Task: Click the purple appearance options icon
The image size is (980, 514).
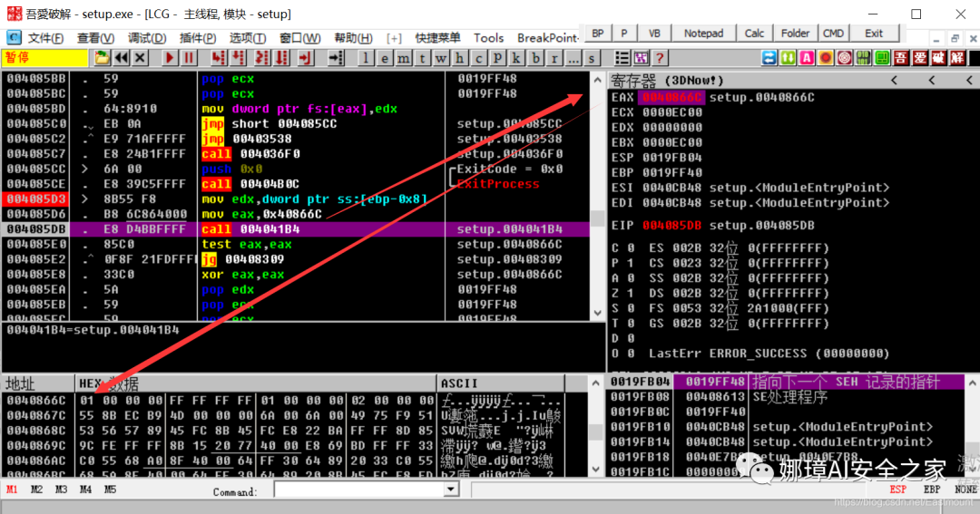Action: tap(641, 58)
